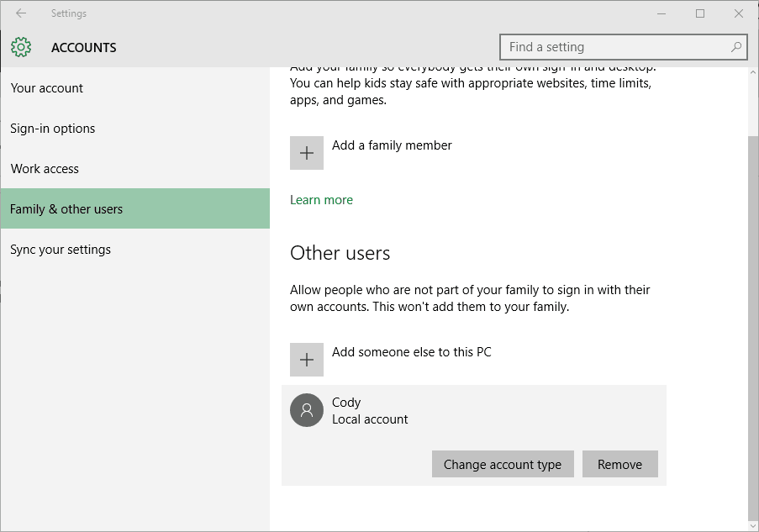Close the Settings window
Screen dimensions: 759x532
[x=739, y=13]
